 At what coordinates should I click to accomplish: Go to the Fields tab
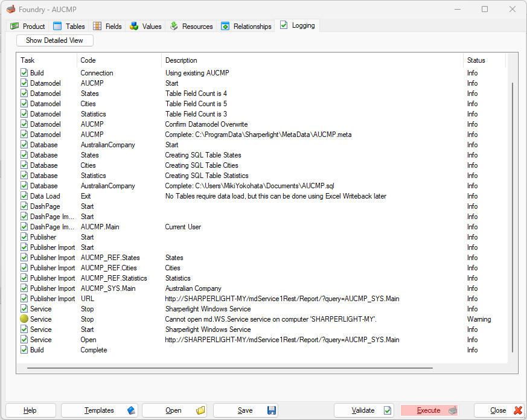click(107, 26)
